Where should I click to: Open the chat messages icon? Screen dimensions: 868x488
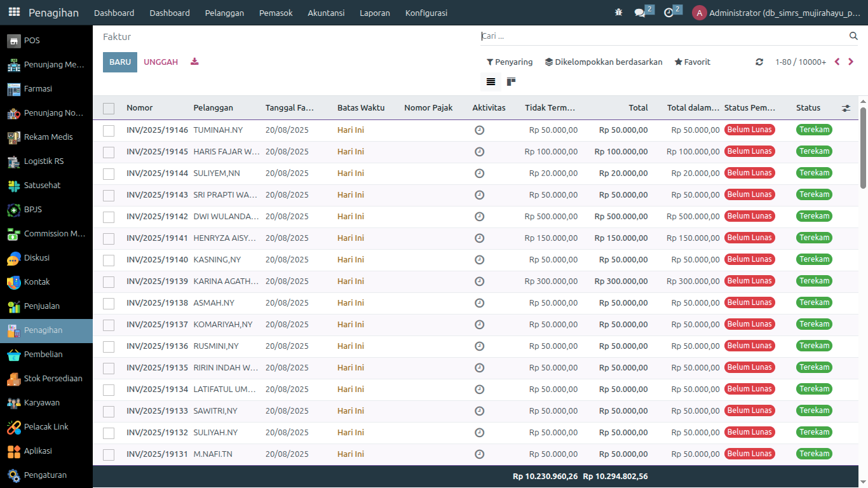(x=640, y=13)
